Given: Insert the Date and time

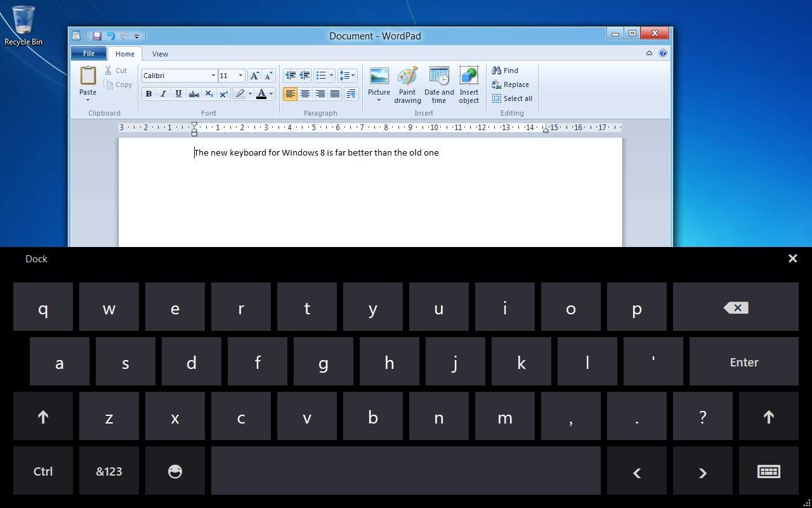Looking at the screenshot, I should point(438,84).
